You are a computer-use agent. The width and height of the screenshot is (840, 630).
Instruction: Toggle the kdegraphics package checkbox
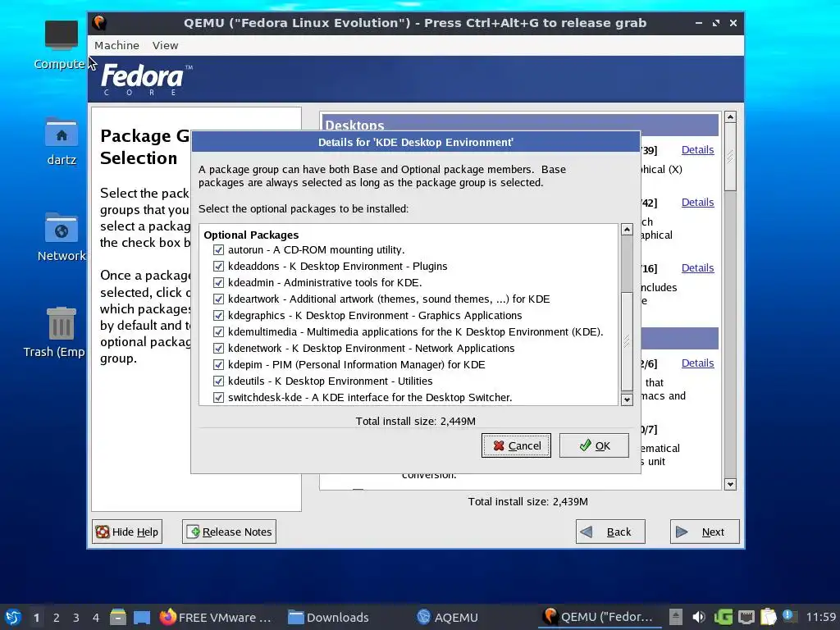click(x=218, y=316)
